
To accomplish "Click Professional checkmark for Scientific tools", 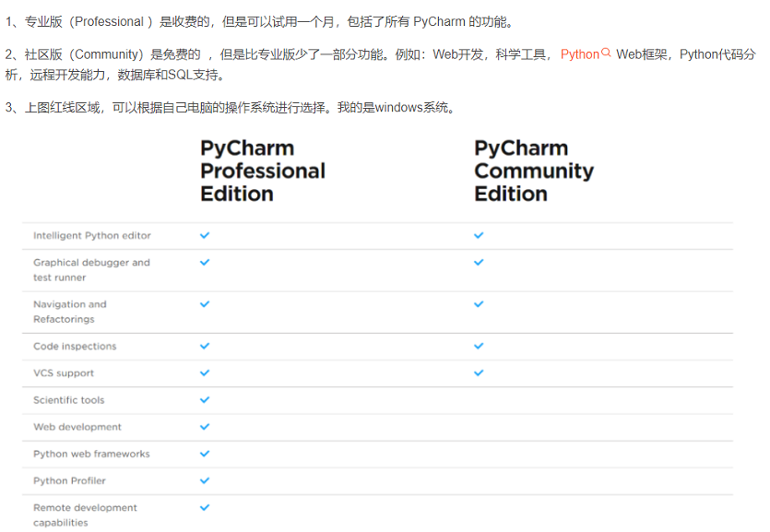I will [x=205, y=399].
